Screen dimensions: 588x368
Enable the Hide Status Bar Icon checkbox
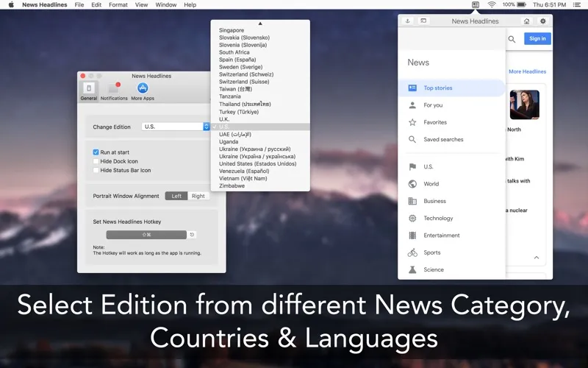(96, 170)
